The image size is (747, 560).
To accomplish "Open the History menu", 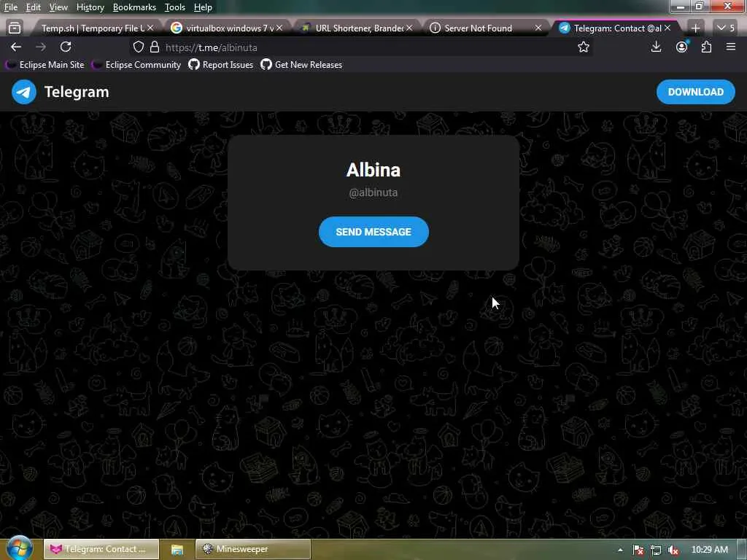I will tap(90, 7).
